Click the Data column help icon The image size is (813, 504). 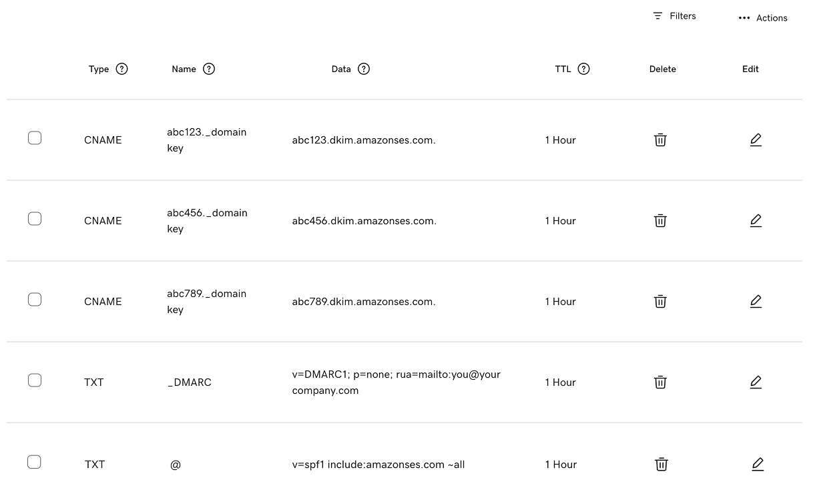(x=364, y=69)
